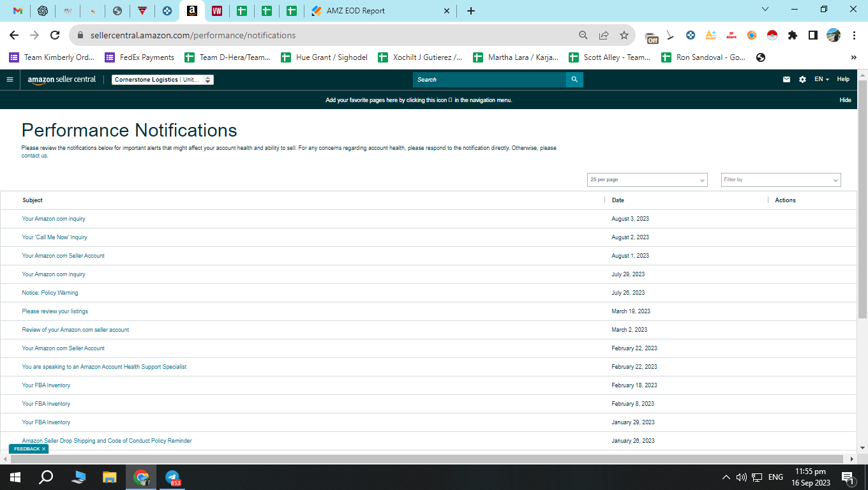Dismiss the FEEDBACK tag with its X
Screen dimensions: 868x490
point(43,449)
